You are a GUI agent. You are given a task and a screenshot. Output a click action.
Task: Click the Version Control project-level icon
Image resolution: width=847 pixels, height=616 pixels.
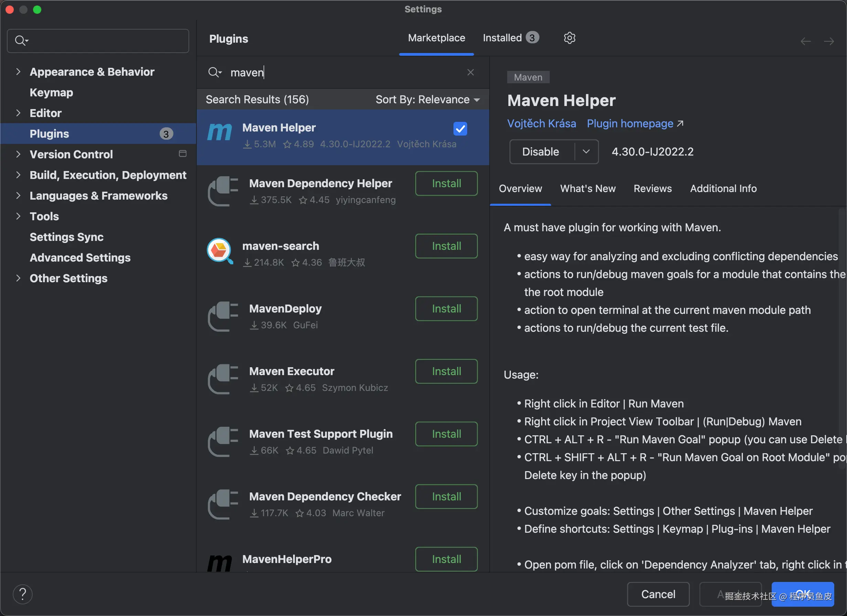click(x=183, y=154)
